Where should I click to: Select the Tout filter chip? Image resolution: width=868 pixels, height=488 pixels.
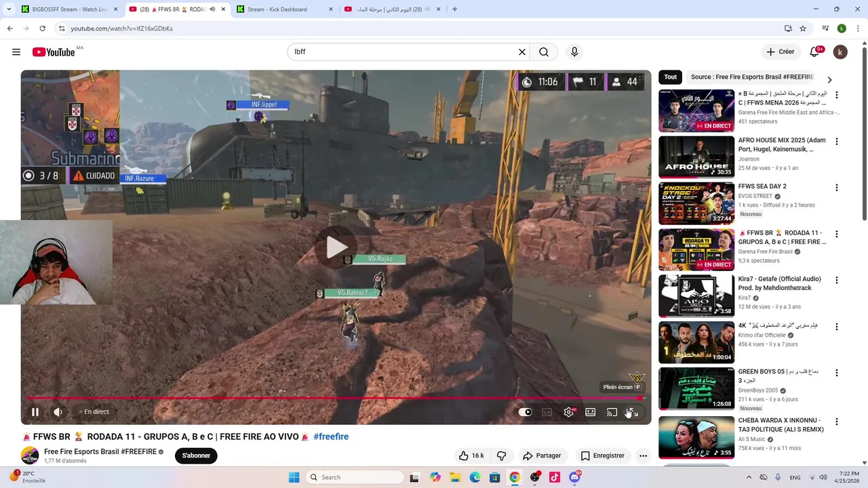click(x=671, y=77)
